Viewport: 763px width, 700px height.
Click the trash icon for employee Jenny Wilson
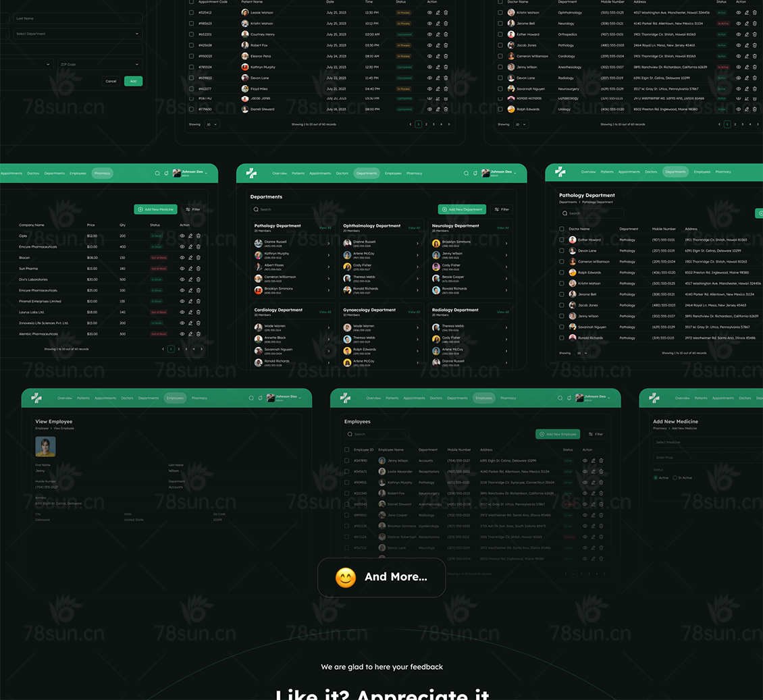click(x=601, y=461)
